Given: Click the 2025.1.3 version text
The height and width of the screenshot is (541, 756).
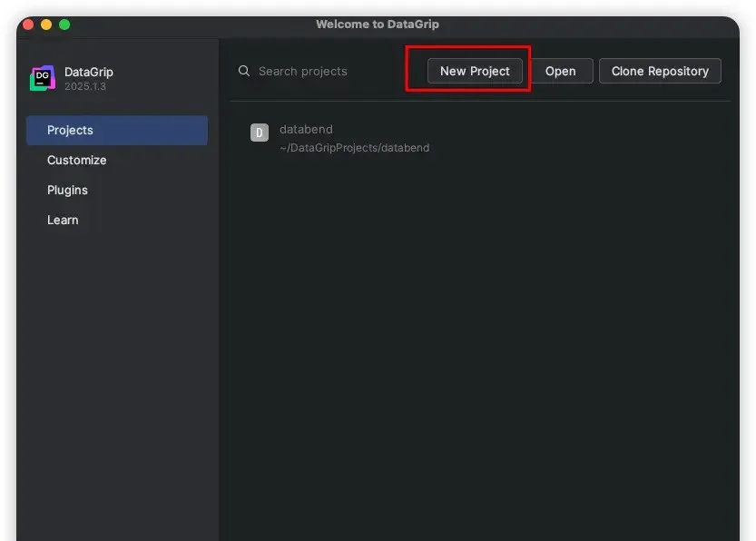Looking at the screenshot, I should coord(85,86).
